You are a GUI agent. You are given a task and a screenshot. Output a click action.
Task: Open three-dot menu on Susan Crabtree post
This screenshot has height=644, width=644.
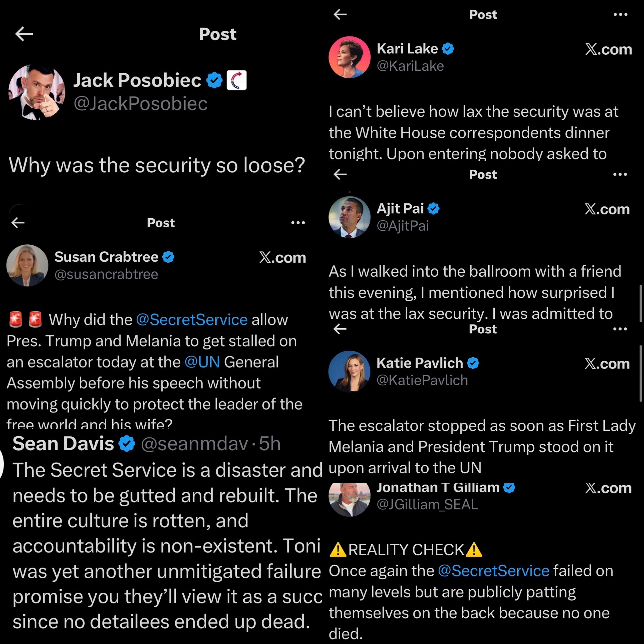click(x=298, y=223)
